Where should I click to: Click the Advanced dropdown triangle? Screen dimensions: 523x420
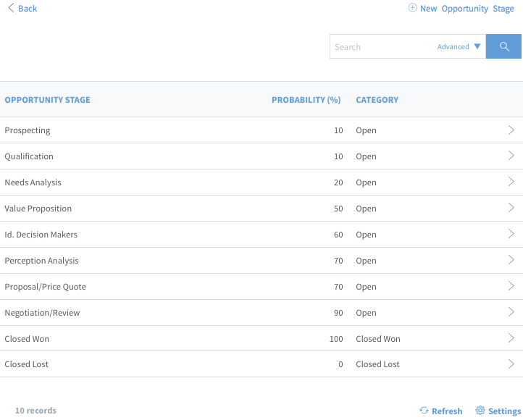coord(477,46)
